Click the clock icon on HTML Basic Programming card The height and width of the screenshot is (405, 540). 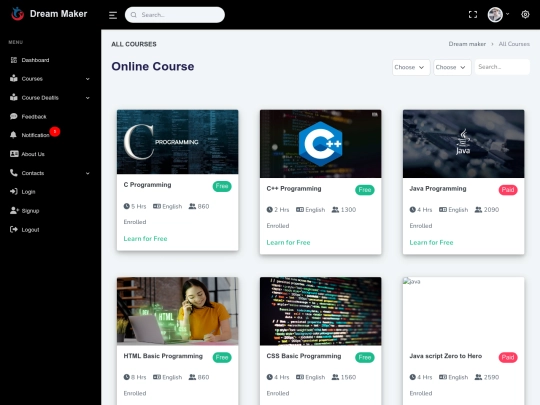pos(126,377)
